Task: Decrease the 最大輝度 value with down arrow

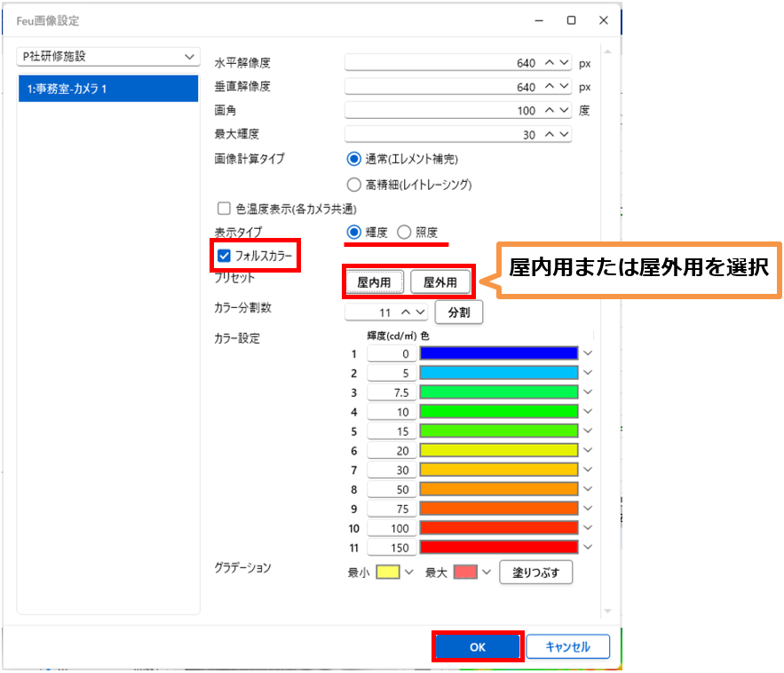Action: pos(565,135)
